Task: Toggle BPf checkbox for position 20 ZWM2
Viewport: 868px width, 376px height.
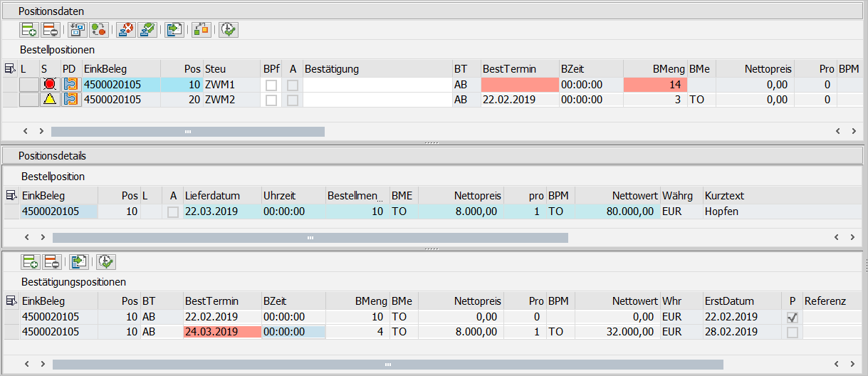Action: (x=271, y=100)
